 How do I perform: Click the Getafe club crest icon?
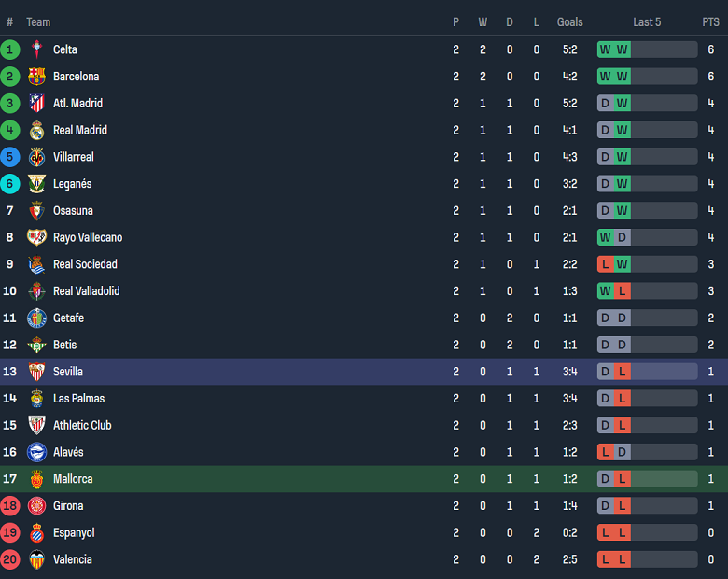point(36,318)
